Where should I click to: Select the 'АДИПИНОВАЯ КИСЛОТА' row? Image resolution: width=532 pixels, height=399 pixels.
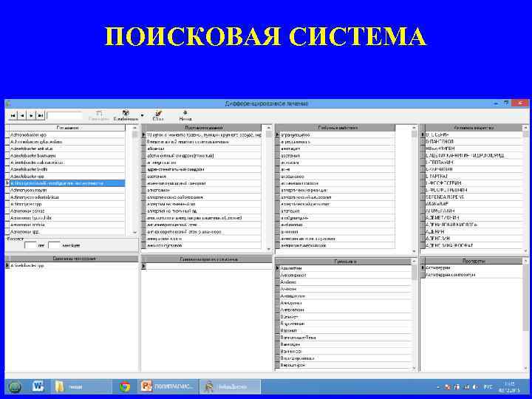click(x=474, y=225)
